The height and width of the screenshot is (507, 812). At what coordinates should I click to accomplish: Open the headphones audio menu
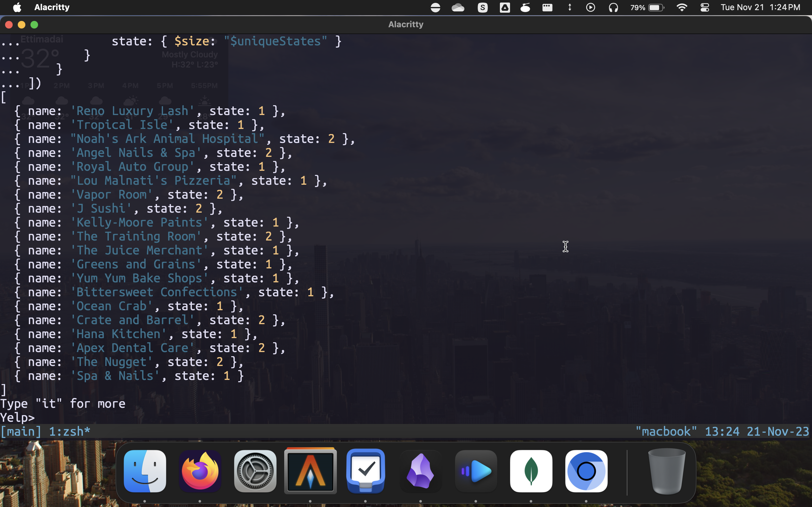coord(613,7)
